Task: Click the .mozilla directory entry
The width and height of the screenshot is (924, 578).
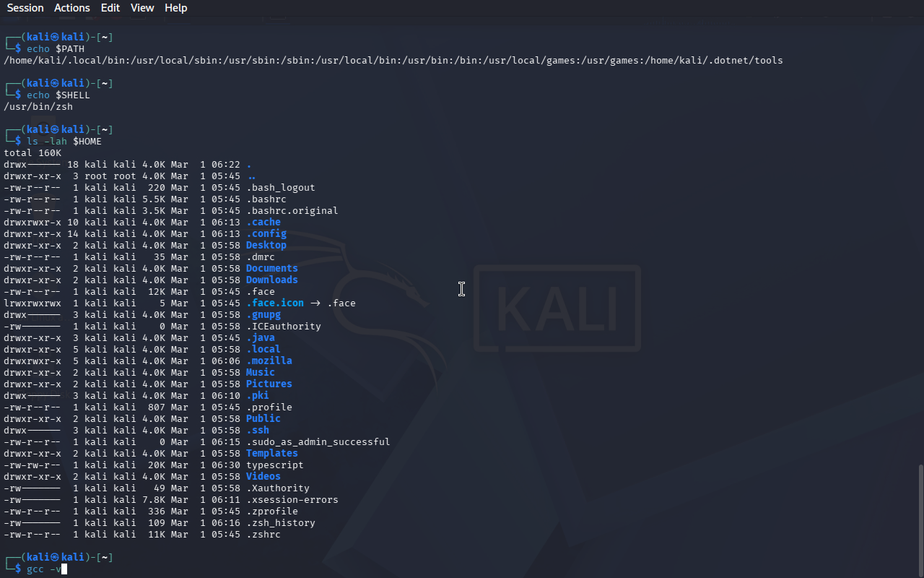Action: 269,361
